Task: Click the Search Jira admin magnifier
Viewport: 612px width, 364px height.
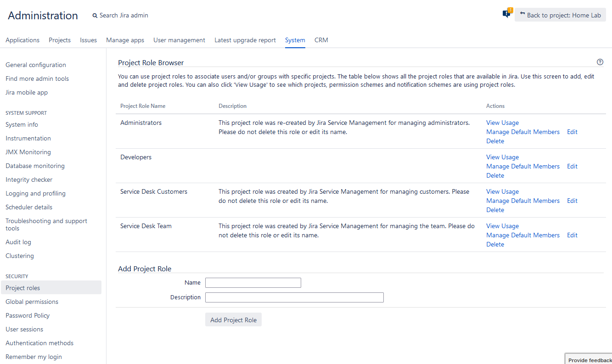Action: click(x=95, y=16)
